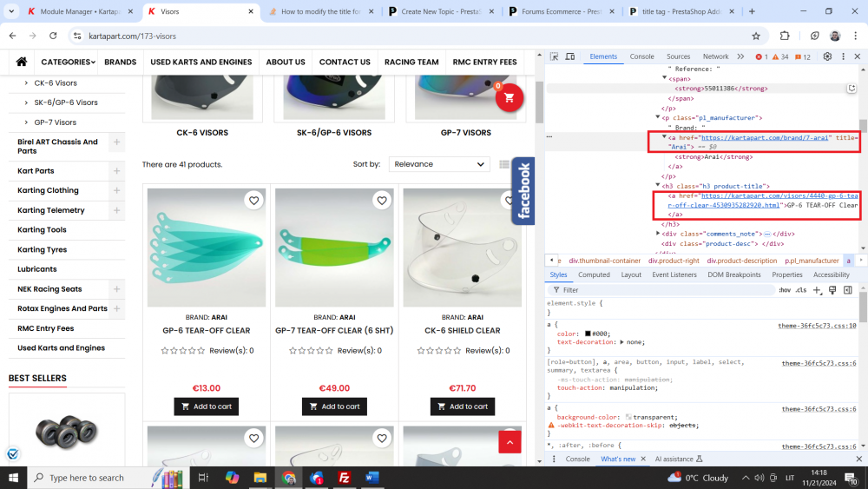
Task: Expand the comments_note div node
Action: (x=658, y=234)
